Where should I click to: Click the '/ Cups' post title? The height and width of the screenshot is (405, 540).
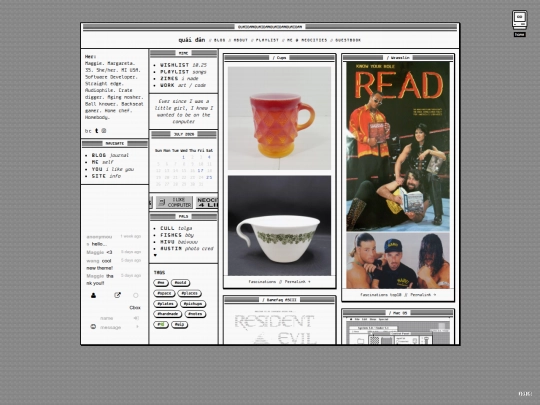(279, 58)
